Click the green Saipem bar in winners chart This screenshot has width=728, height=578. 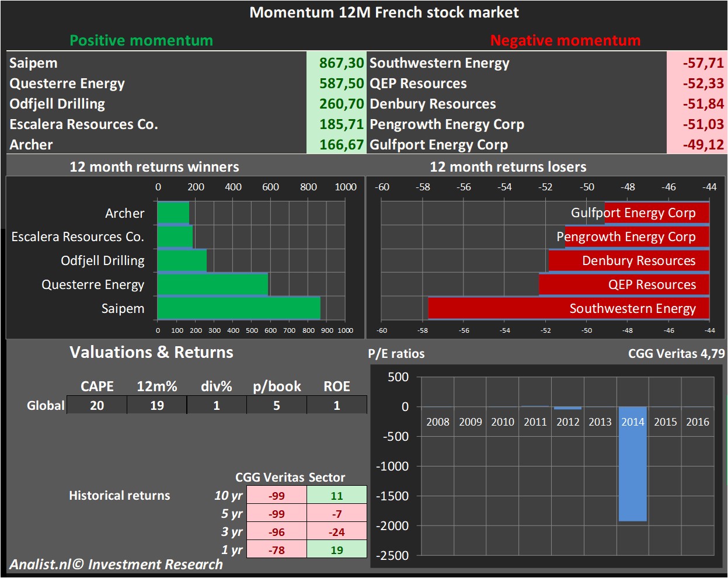(239, 308)
